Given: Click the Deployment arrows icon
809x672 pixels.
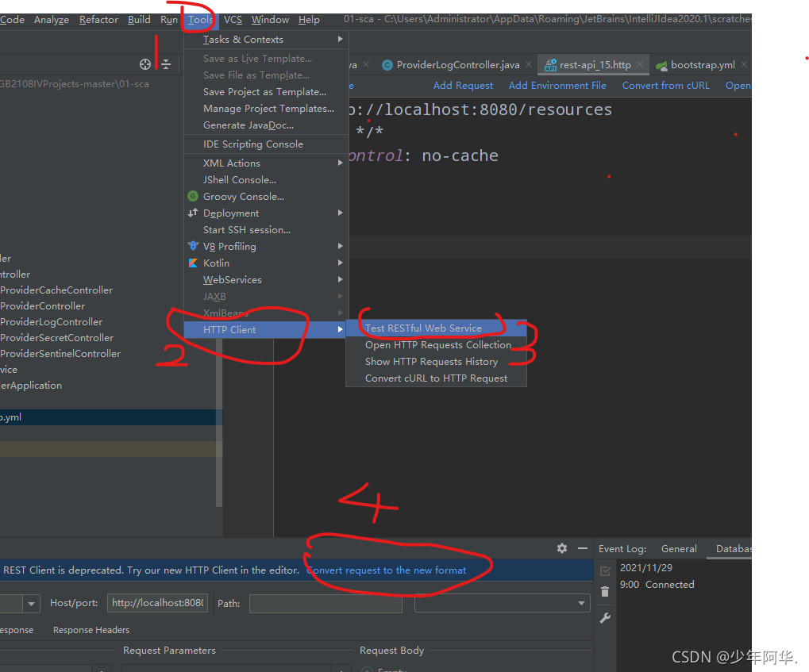Looking at the screenshot, I should (193, 213).
